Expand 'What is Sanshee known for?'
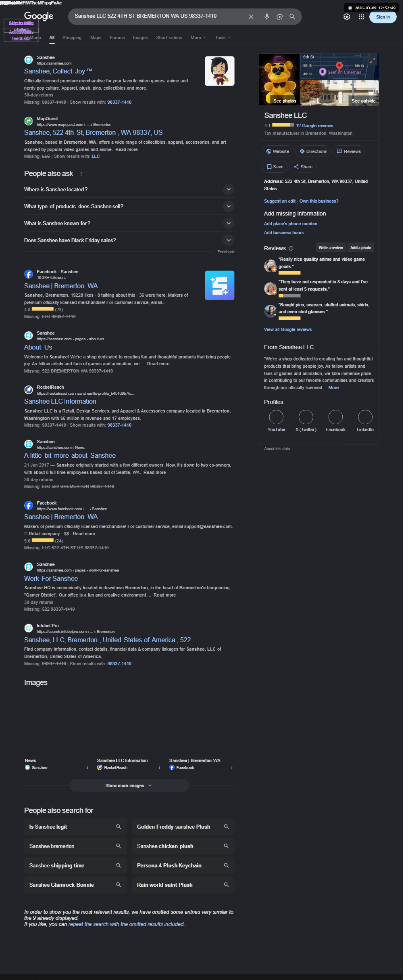The image size is (408, 980). (x=129, y=223)
